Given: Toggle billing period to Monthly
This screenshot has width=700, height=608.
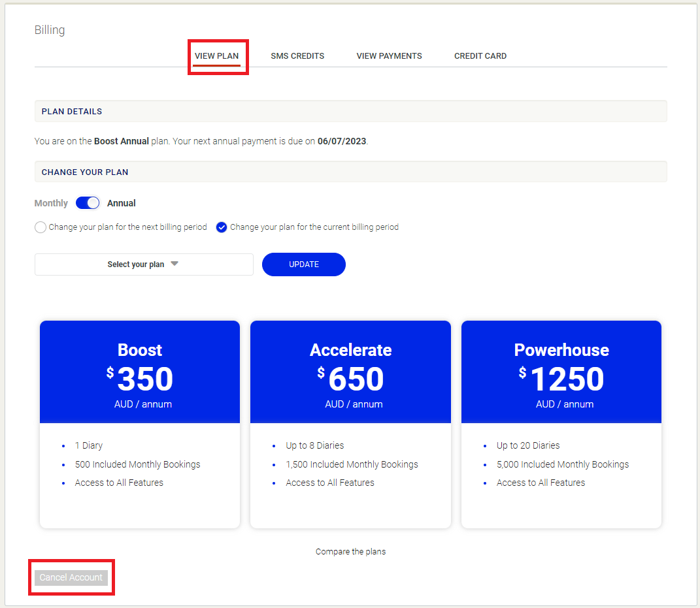Looking at the screenshot, I should coord(87,203).
